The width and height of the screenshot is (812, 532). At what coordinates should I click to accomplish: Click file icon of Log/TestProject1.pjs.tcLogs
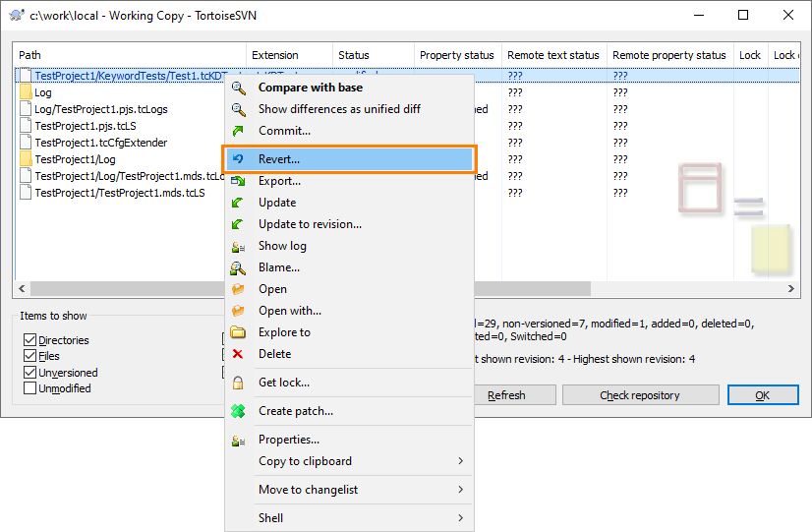(26, 109)
